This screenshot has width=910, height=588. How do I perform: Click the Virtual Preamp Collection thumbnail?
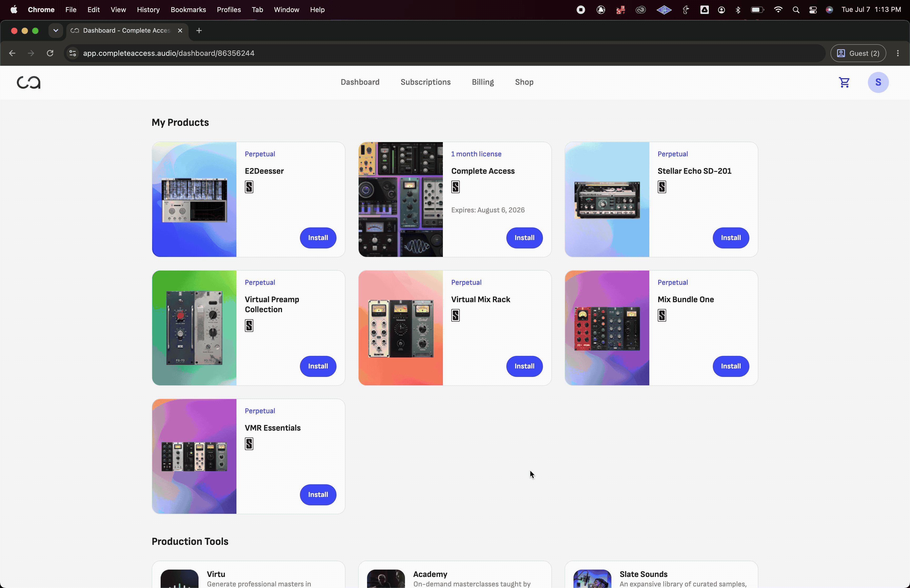tap(194, 328)
